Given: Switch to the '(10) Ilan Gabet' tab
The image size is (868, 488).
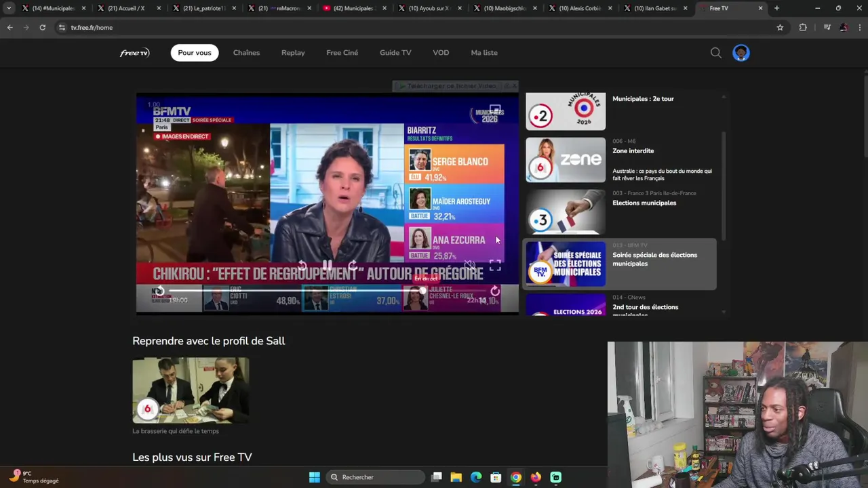Looking at the screenshot, I should tap(655, 8).
